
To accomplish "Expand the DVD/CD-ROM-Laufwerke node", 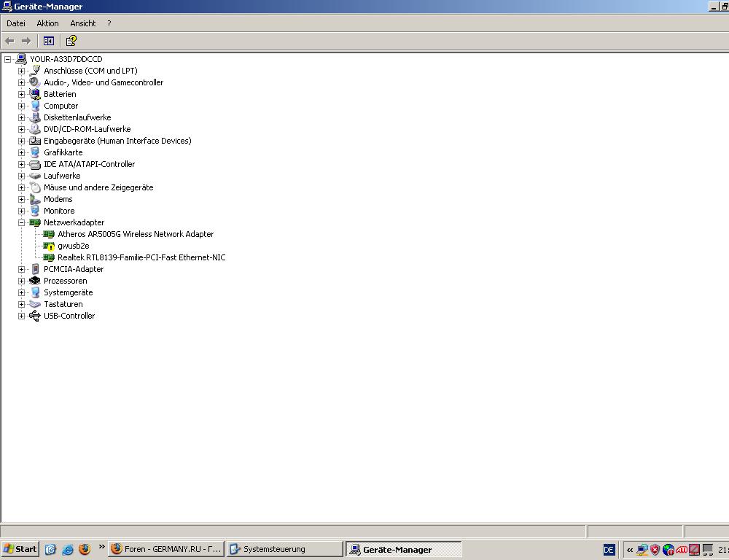I will tap(21, 129).
